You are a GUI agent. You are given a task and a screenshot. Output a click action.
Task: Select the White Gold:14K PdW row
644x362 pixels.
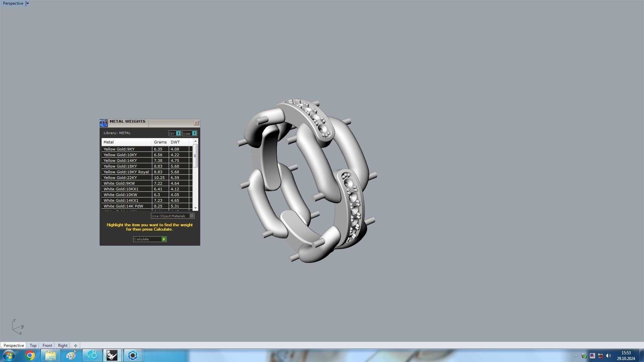click(147, 206)
